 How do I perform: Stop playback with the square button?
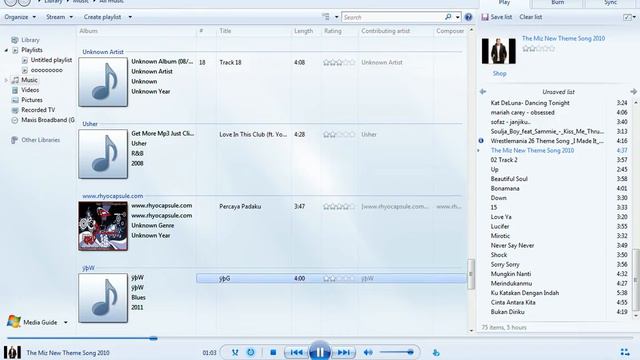coord(273,352)
